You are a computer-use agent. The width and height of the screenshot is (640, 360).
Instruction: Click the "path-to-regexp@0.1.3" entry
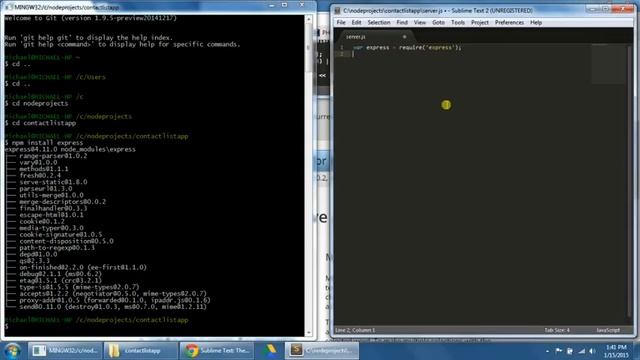coord(57,248)
